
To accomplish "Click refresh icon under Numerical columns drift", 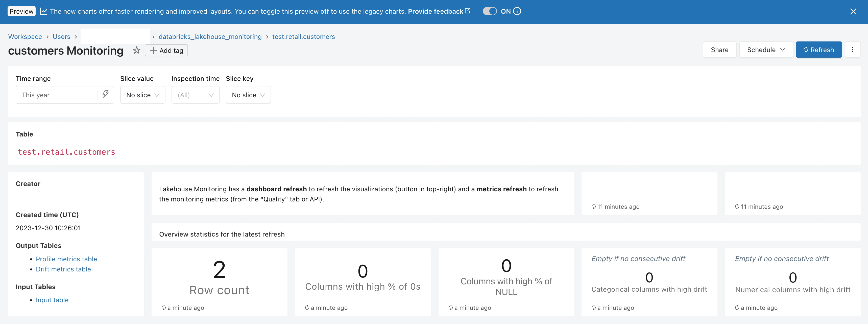I will pos(737,308).
